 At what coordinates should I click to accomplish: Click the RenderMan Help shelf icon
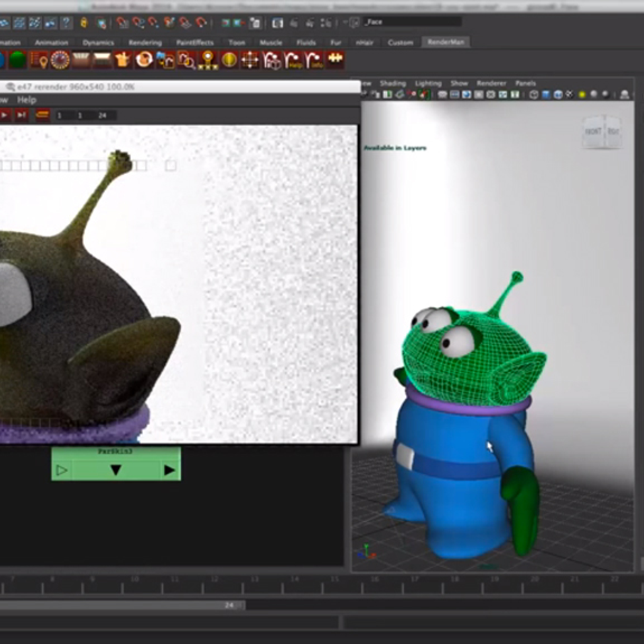click(x=293, y=60)
